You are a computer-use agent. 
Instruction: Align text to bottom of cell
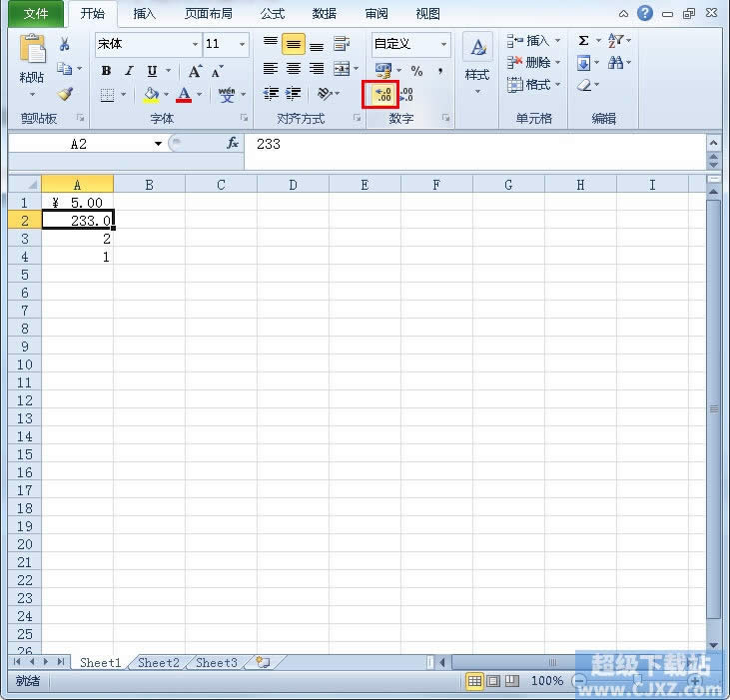[x=317, y=44]
